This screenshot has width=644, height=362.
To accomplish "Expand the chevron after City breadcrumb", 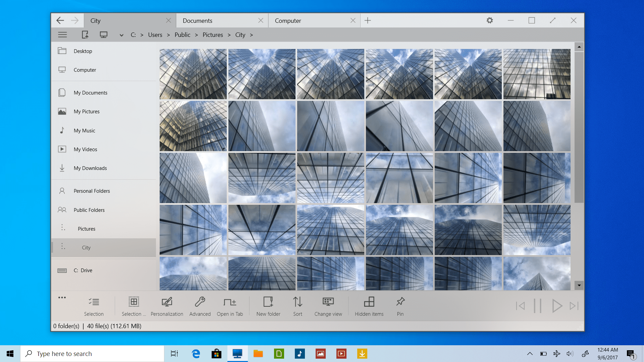I will tap(252, 35).
